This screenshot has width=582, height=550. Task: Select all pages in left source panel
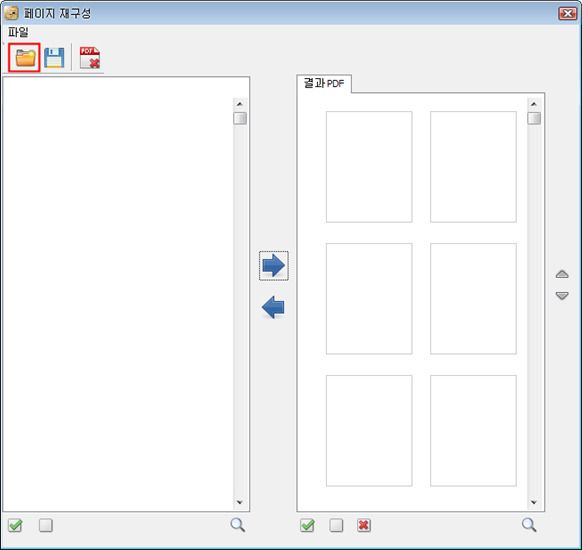[x=15, y=525]
